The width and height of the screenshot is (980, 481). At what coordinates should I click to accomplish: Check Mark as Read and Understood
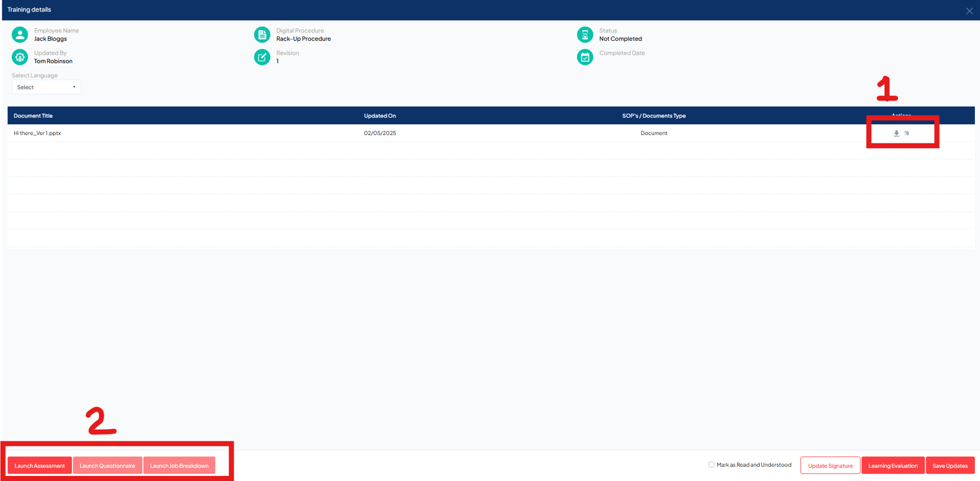(711, 464)
